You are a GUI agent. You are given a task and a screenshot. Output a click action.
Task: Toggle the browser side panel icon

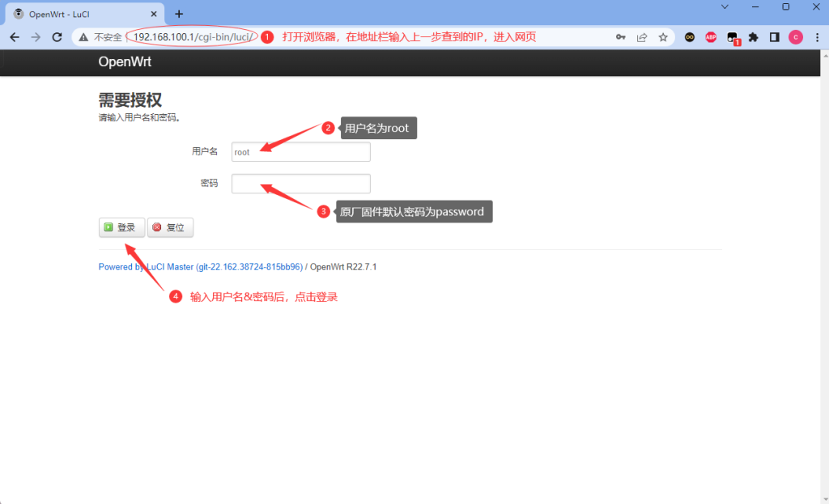coord(775,37)
